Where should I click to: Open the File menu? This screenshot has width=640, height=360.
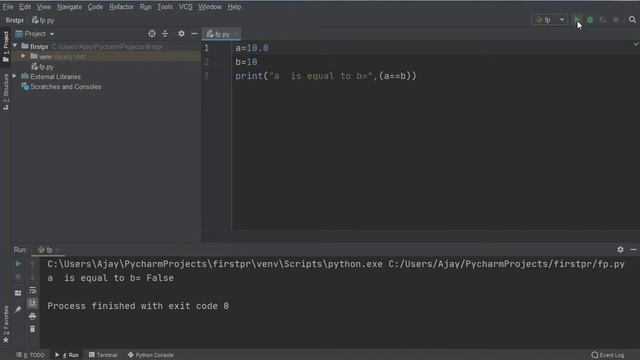[x=8, y=7]
